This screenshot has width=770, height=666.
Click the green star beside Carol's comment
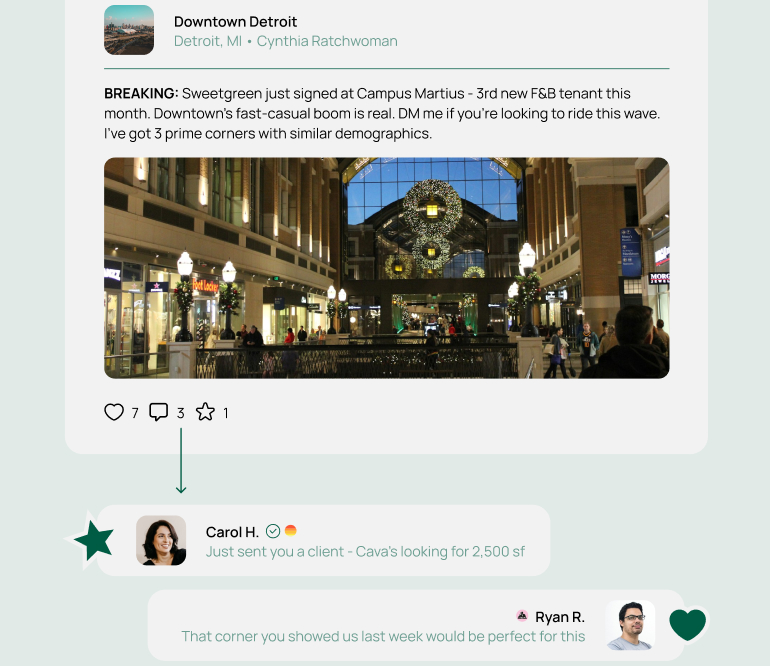click(x=94, y=540)
